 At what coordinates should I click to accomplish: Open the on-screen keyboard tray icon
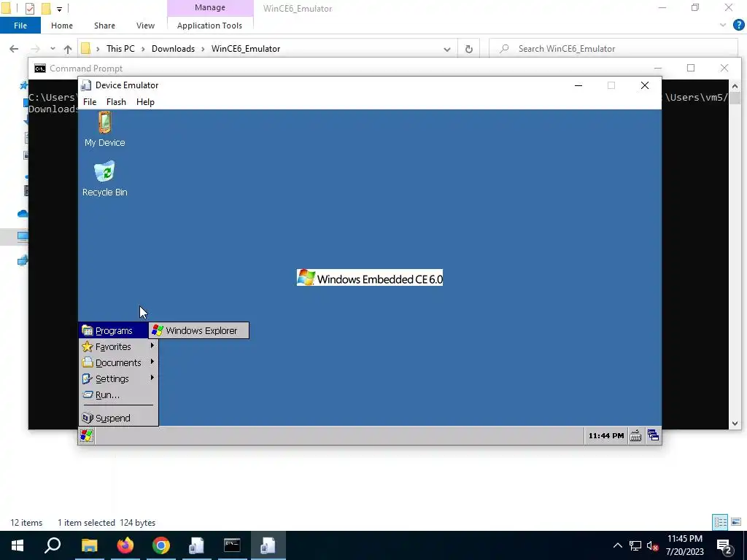pos(635,435)
